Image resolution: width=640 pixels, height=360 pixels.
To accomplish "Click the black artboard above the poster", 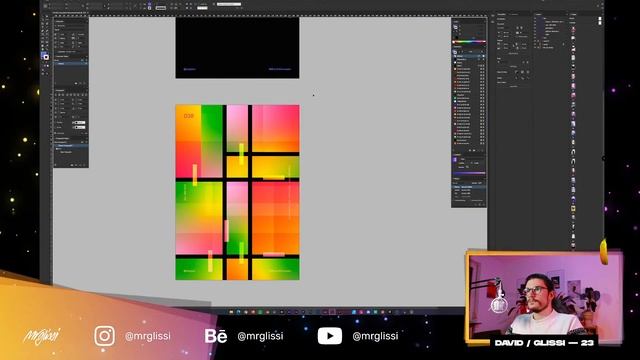I will pos(237,48).
